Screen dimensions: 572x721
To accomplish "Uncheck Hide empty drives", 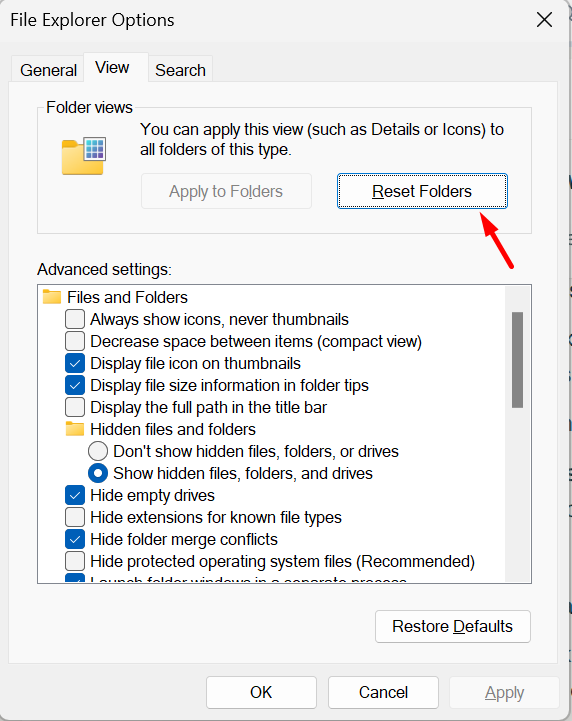I will pyautogui.click(x=75, y=496).
